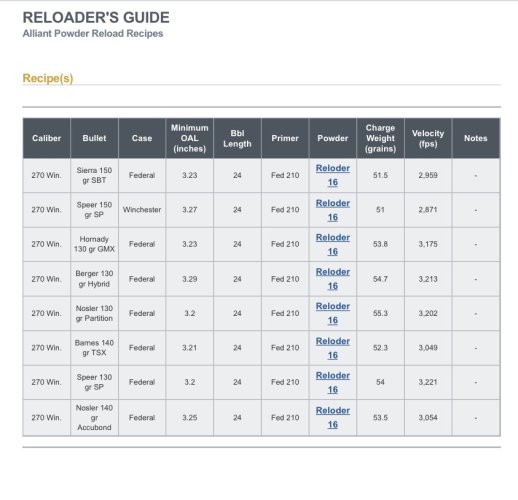Open Reloder 16 link in Sierra 150 gr SBT row
Image resolution: width=518 pixels, height=500 pixels.
(333, 175)
